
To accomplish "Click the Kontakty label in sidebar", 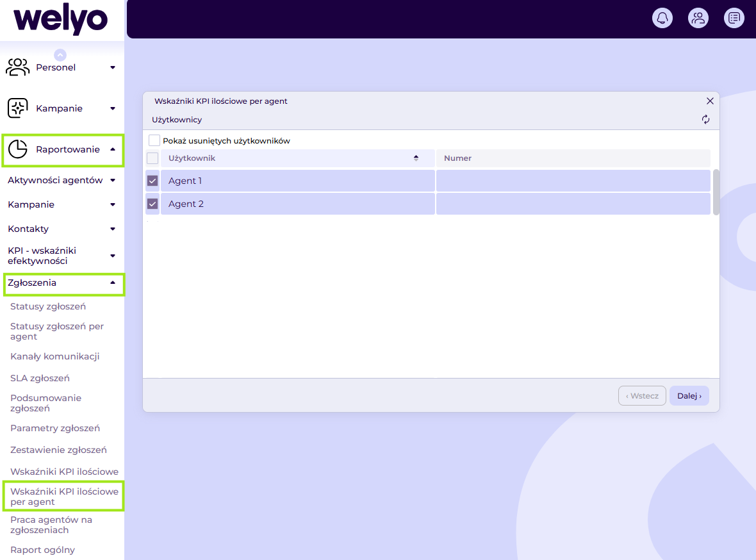I will point(28,229).
